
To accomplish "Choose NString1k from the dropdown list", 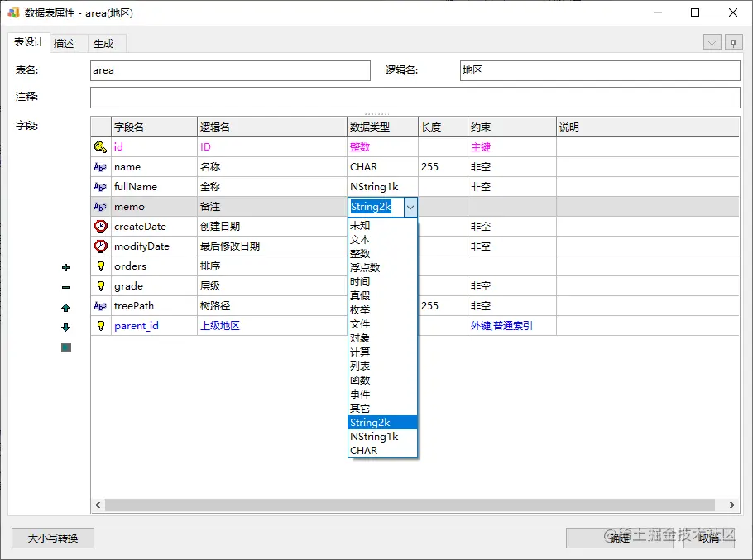I will 382,436.
